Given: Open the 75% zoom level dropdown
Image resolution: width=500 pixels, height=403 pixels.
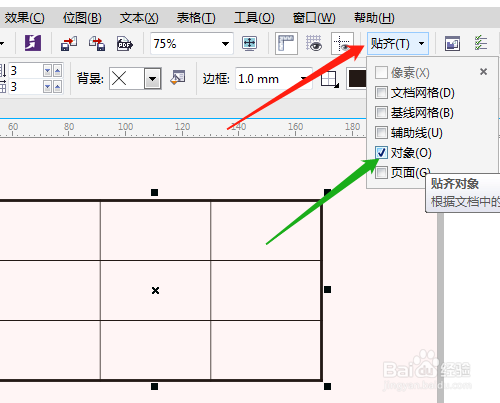Looking at the screenshot, I should [x=225, y=44].
